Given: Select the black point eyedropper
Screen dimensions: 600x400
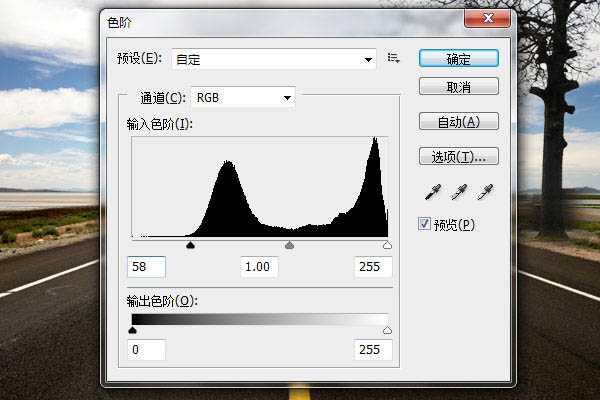Looking at the screenshot, I should point(434,191).
